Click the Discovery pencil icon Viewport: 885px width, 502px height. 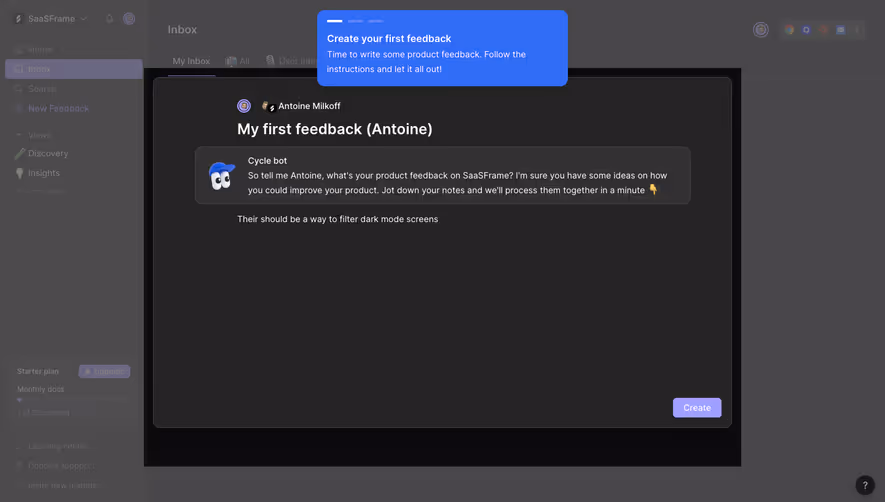[x=20, y=153]
